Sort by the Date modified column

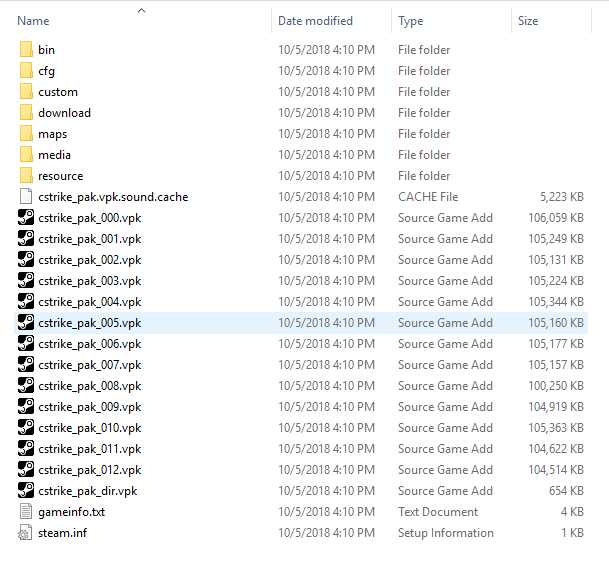(317, 21)
